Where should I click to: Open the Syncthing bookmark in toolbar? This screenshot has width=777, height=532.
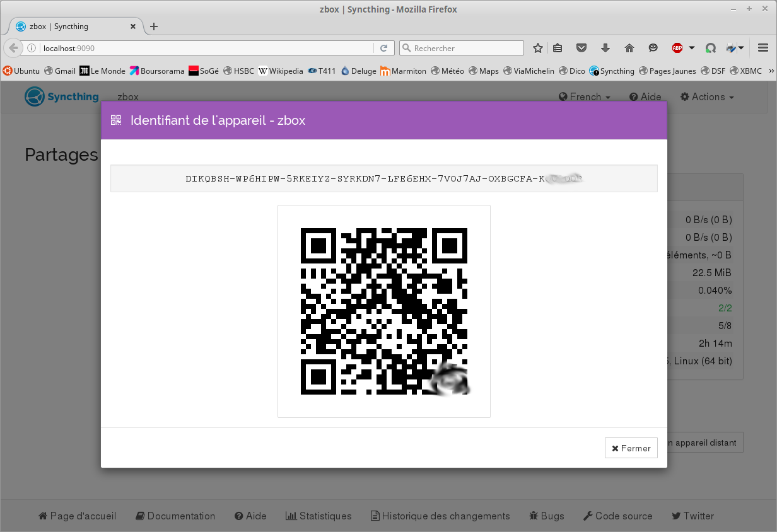click(612, 71)
